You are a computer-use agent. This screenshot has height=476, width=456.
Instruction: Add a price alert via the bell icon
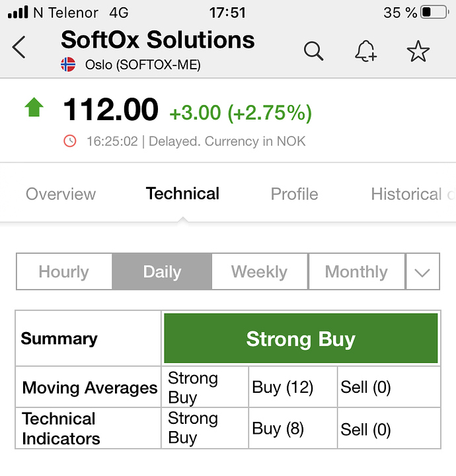click(x=365, y=51)
